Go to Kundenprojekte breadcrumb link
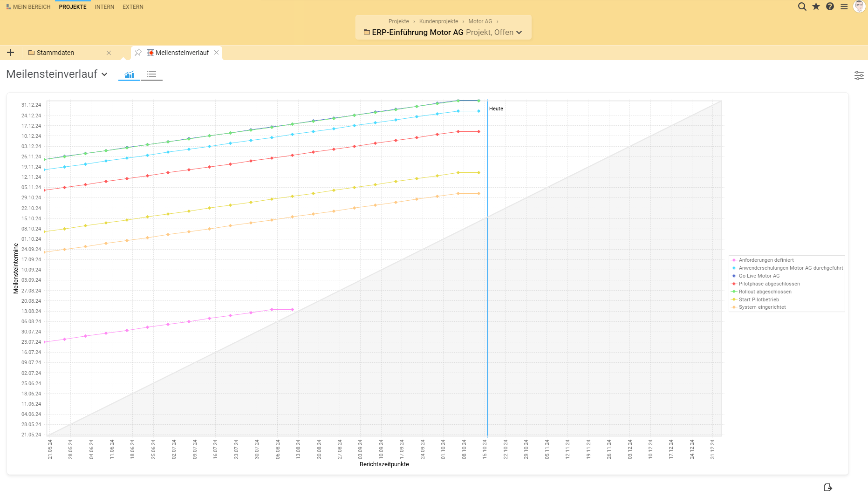Viewport: 868px width, 503px height. point(438,21)
